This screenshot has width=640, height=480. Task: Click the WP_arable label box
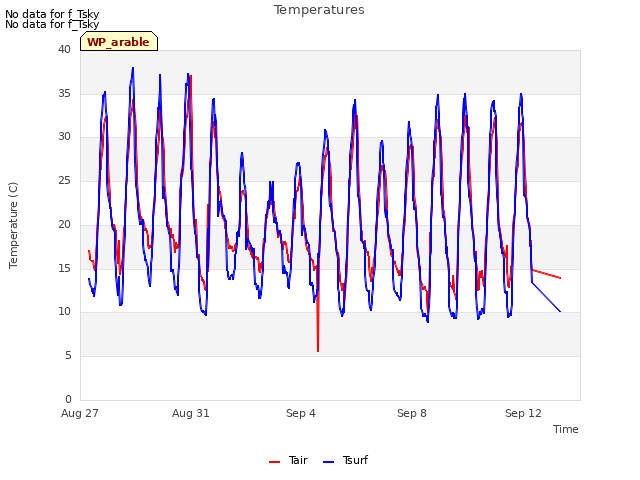pos(119,41)
